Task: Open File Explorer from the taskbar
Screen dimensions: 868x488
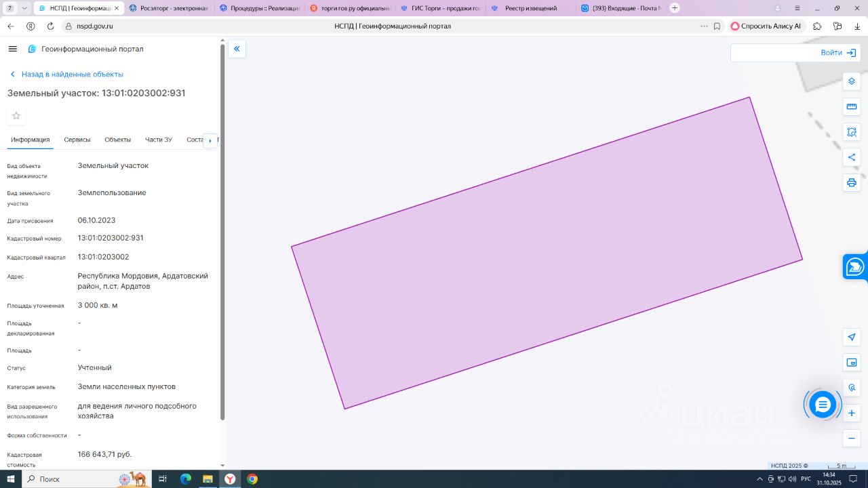Action: (208, 479)
